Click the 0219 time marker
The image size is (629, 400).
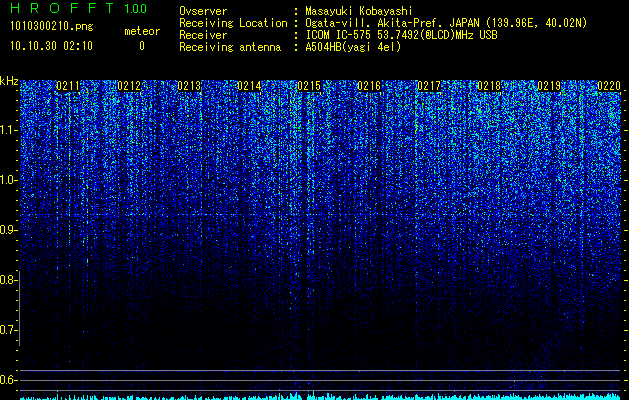click(549, 86)
